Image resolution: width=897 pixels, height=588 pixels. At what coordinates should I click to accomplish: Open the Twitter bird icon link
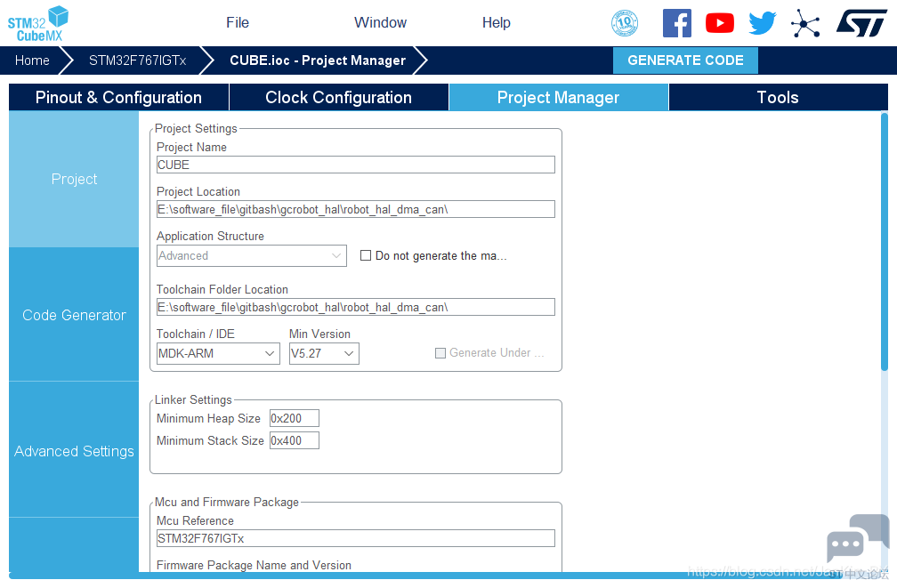763,23
